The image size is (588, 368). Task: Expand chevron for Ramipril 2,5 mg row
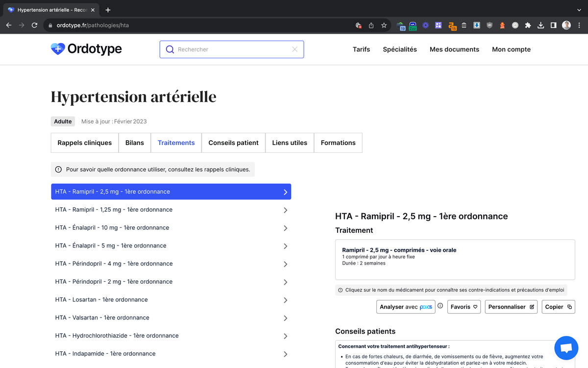(285, 192)
